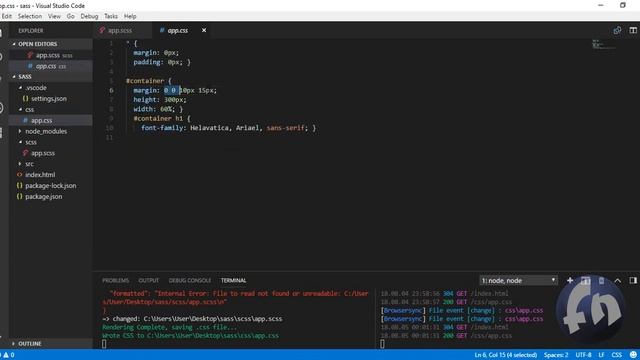Change end of line sequence 'LF'

tap(601, 355)
